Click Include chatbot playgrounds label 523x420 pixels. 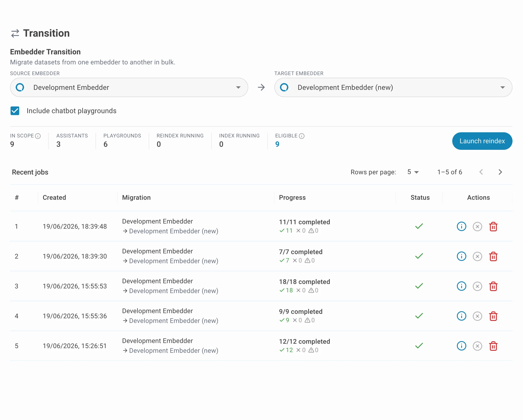pos(71,111)
